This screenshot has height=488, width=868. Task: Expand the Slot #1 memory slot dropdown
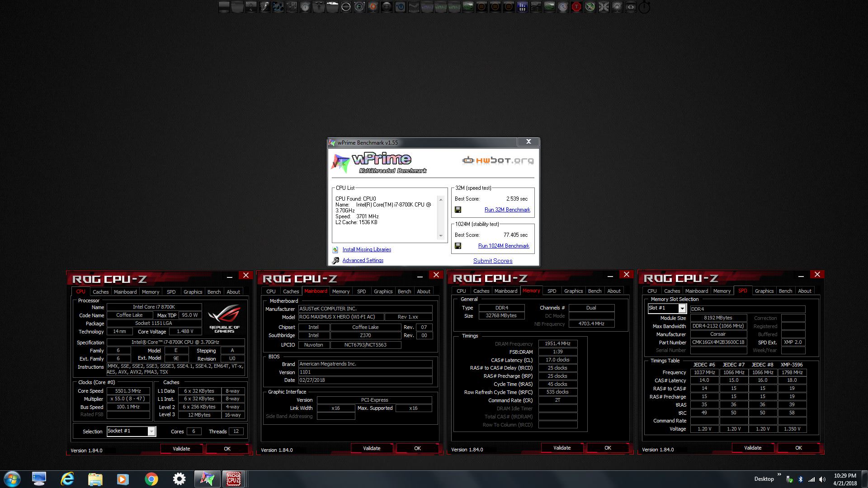(682, 309)
